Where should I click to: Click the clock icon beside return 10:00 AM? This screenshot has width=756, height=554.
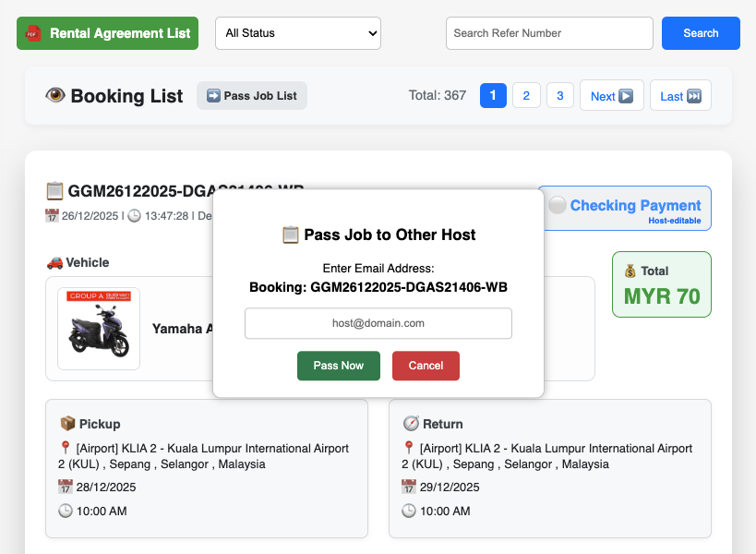pyautogui.click(x=409, y=511)
